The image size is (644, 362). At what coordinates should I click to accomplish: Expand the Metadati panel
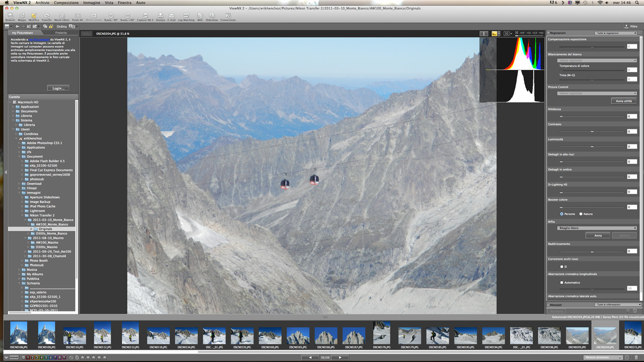[x=548, y=305]
